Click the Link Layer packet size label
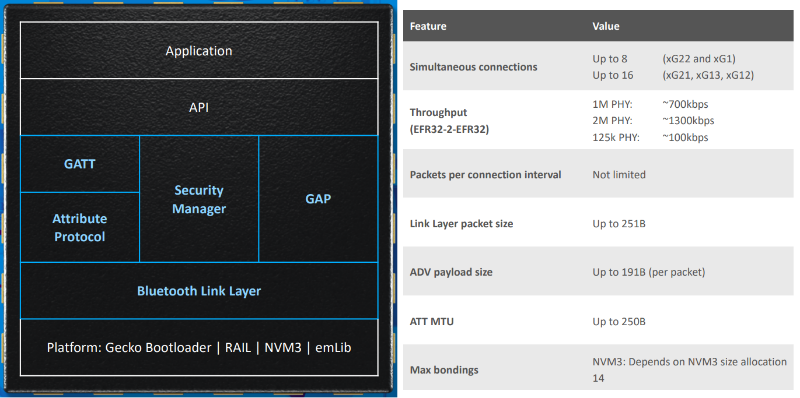 (x=461, y=223)
